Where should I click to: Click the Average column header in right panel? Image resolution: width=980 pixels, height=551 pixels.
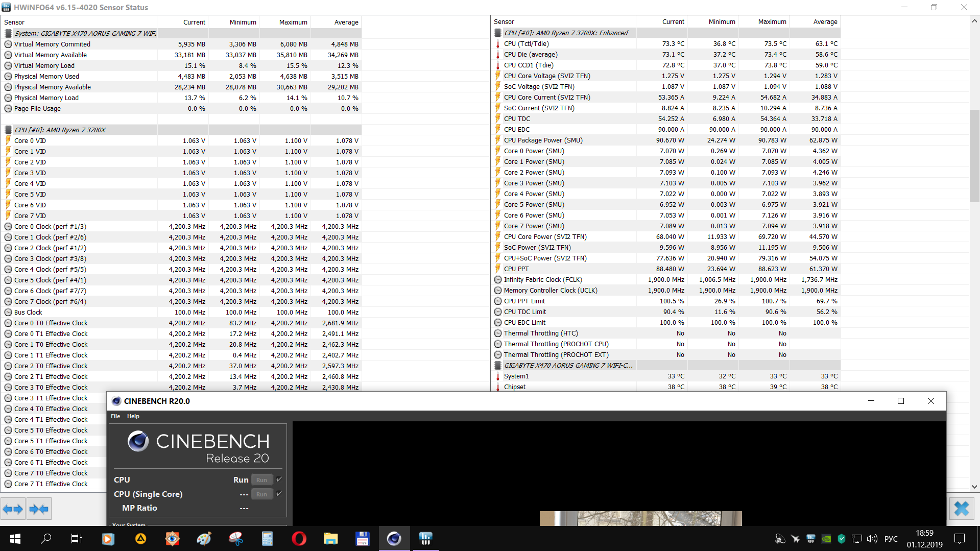(815, 21)
